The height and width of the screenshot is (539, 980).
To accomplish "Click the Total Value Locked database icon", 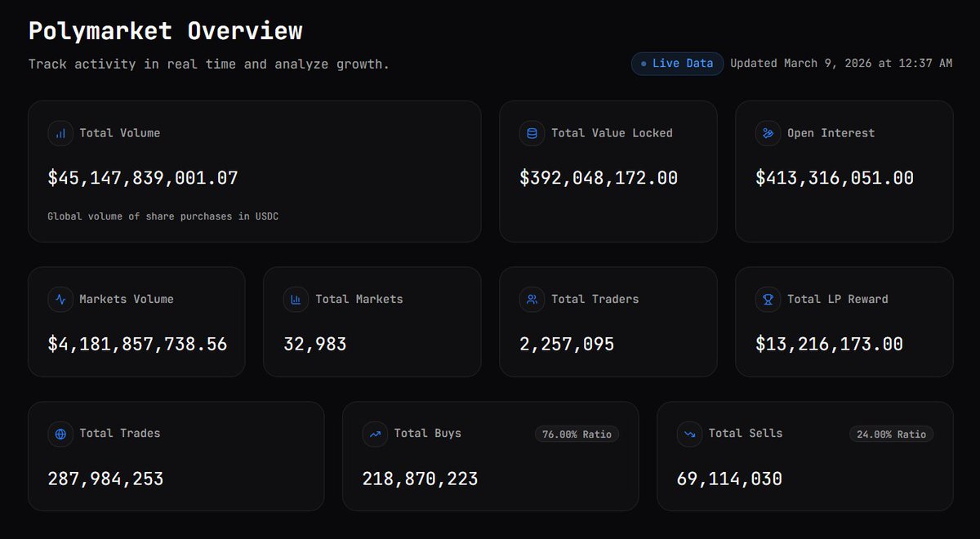I will [x=532, y=133].
